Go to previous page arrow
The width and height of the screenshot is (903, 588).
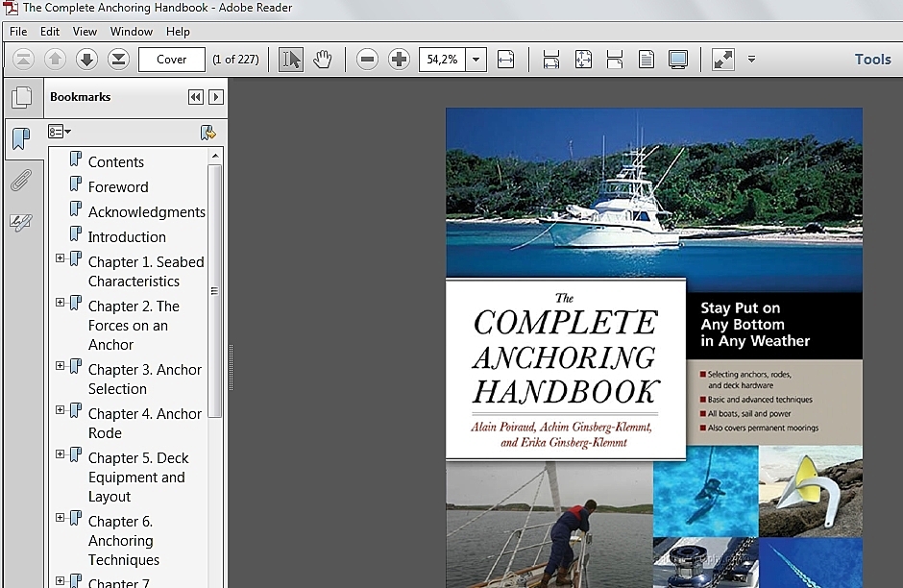(x=56, y=60)
